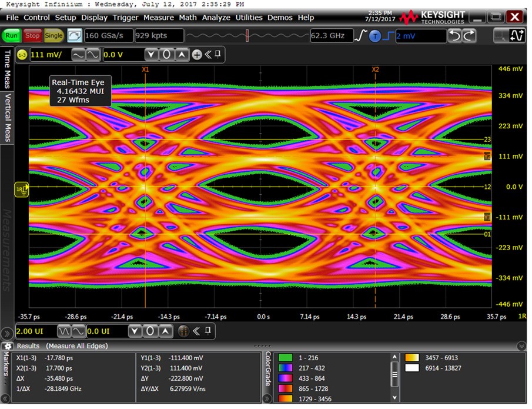Click the 160 GSa/s sample rate field
532x409 pixels.
(108, 36)
